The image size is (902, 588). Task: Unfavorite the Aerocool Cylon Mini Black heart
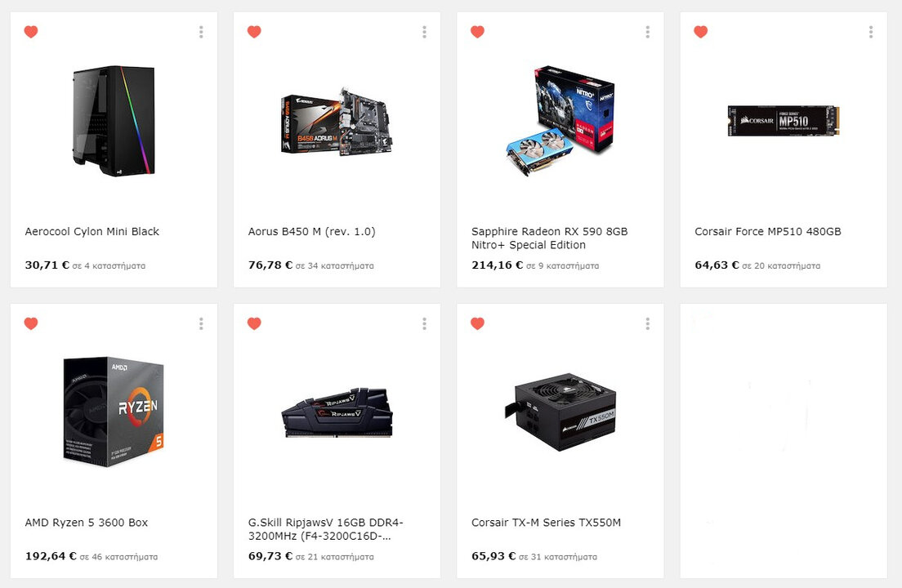[31, 32]
